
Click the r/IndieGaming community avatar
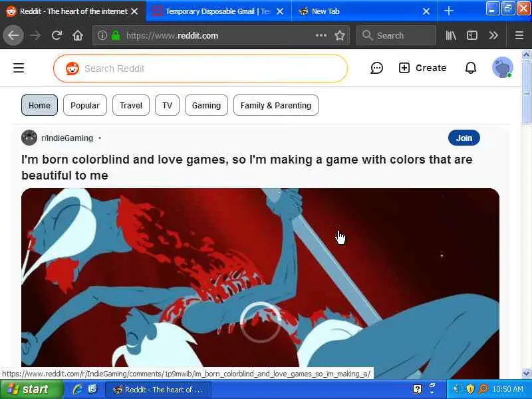(x=29, y=138)
